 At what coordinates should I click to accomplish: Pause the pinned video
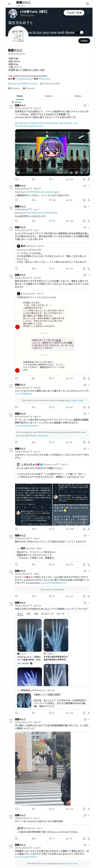point(18,173)
